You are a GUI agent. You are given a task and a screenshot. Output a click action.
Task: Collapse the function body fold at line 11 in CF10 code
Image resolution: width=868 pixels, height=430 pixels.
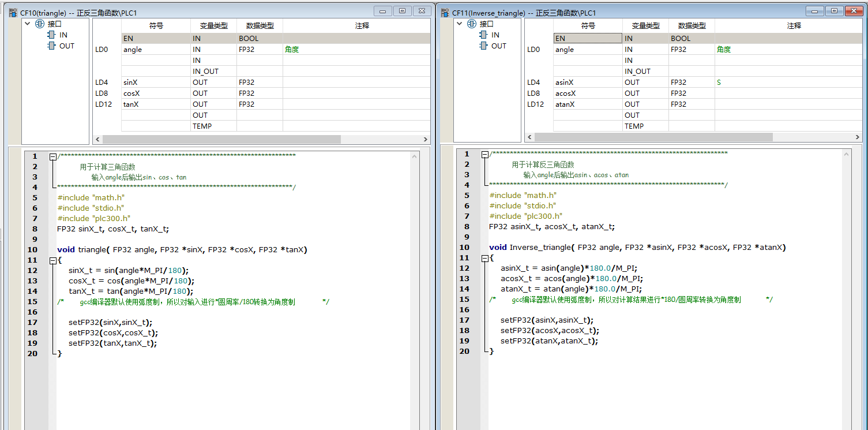click(x=53, y=260)
